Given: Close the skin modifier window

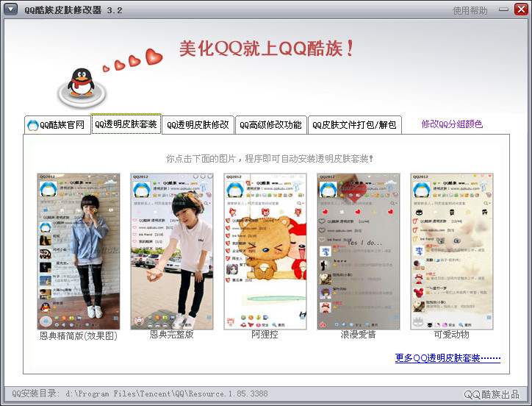Looking at the screenshot, I should click(521, 9).
